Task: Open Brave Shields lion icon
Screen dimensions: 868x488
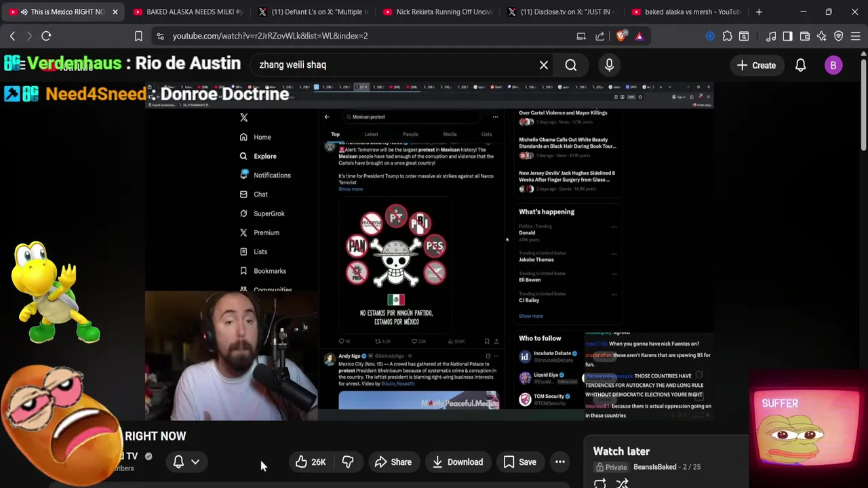Action: tap(621, 36)
